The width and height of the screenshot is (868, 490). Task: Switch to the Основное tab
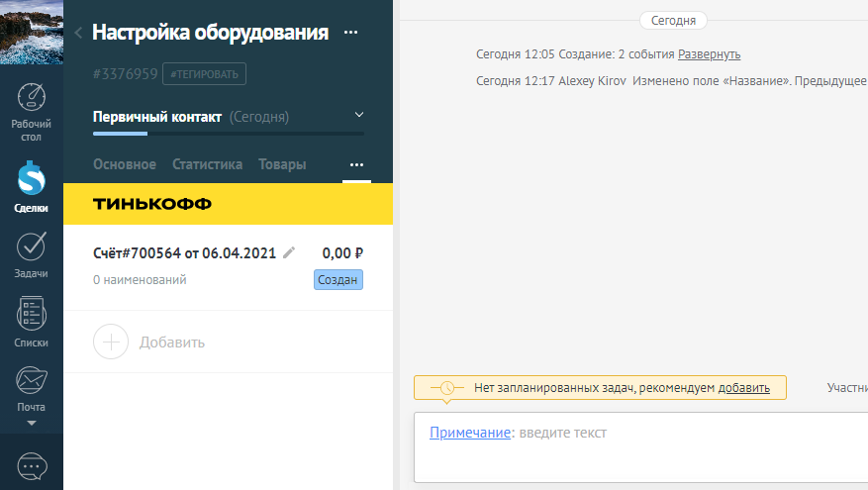[125, 164]
